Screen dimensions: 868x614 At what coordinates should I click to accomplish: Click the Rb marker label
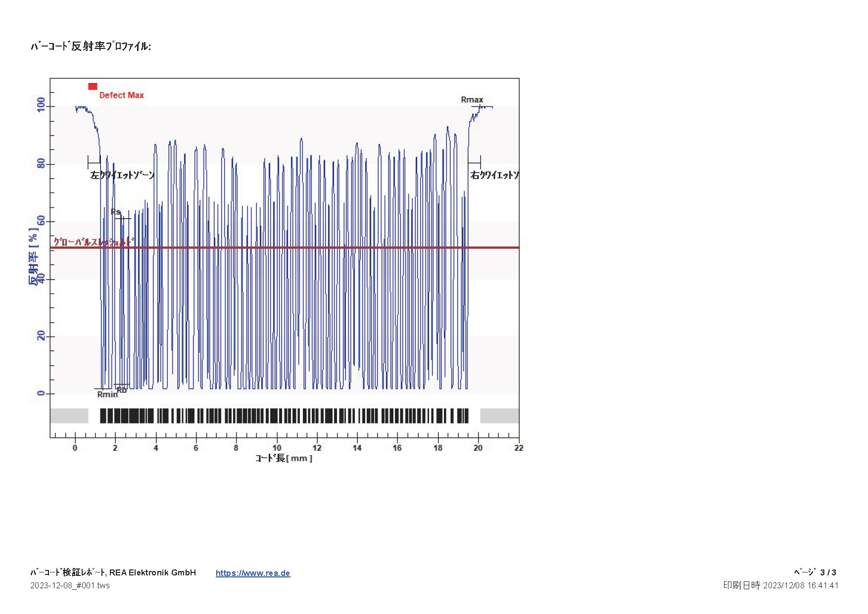tap(122, 390)
